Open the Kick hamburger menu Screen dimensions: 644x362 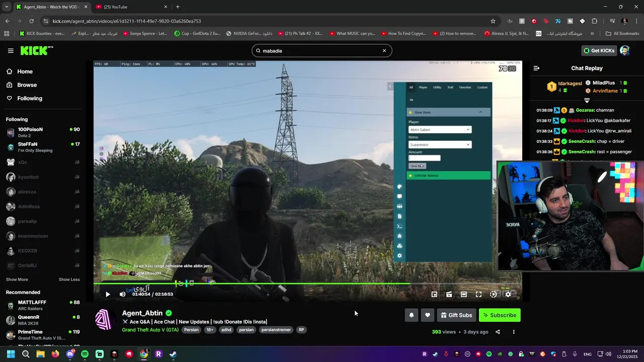pyautogui.click(x=11, y=51)
